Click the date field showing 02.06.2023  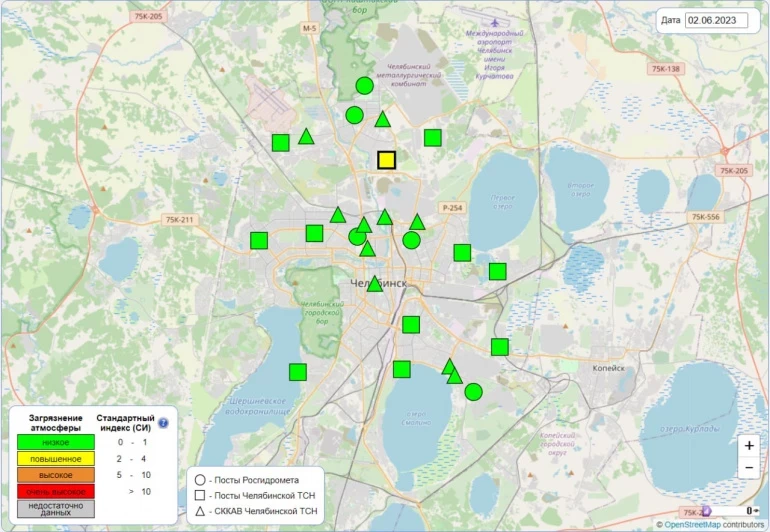click(717, 20)
